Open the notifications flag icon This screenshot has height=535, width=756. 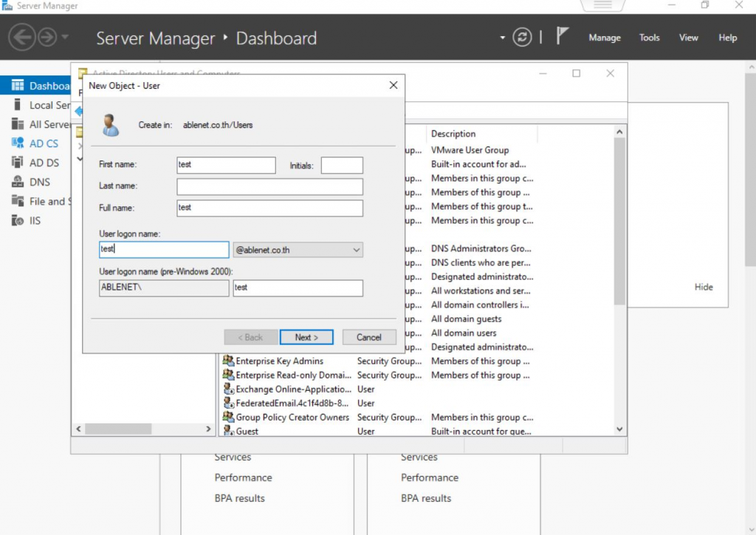(x=562, y=37)
